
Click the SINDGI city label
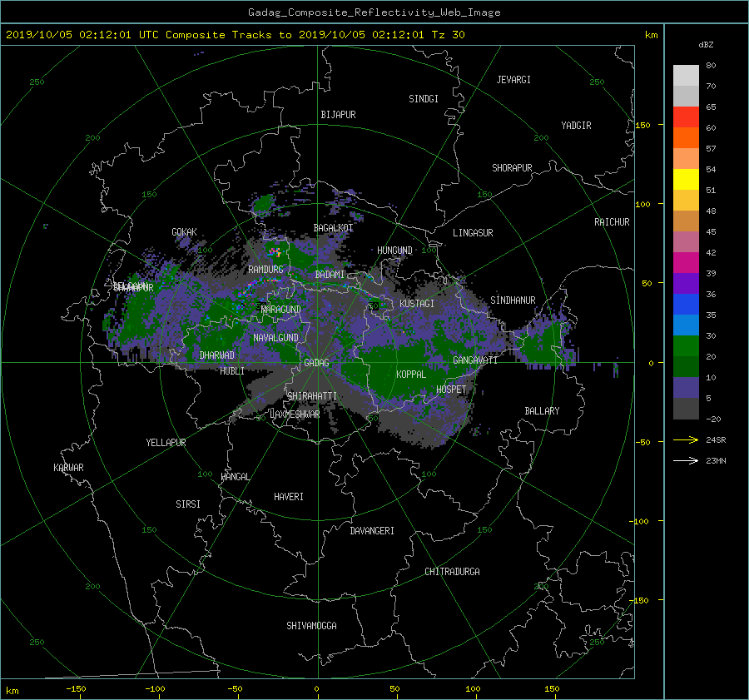tap(424, 99)
